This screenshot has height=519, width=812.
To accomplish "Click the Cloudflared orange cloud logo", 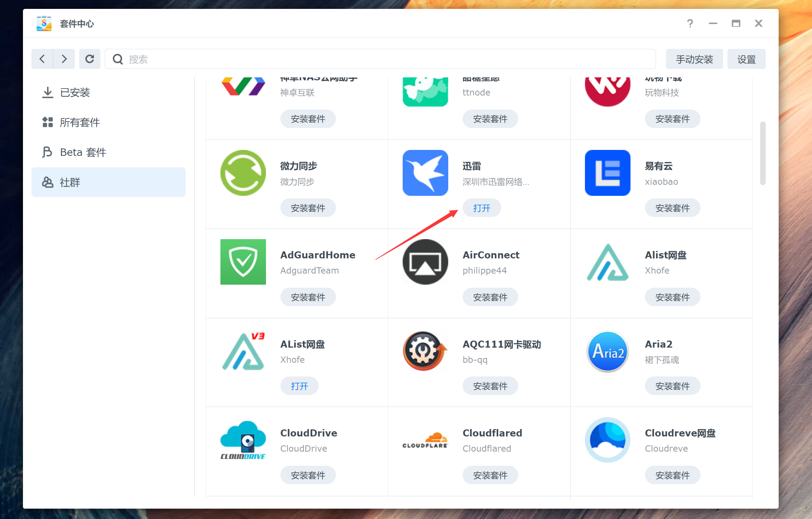I will tap(425, 440).
